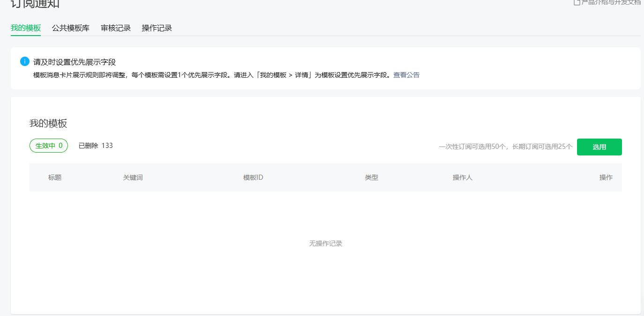Click the 操作人 column header
Image resolution: width=644 pixels, height=316 pixels.
point(463,177)
